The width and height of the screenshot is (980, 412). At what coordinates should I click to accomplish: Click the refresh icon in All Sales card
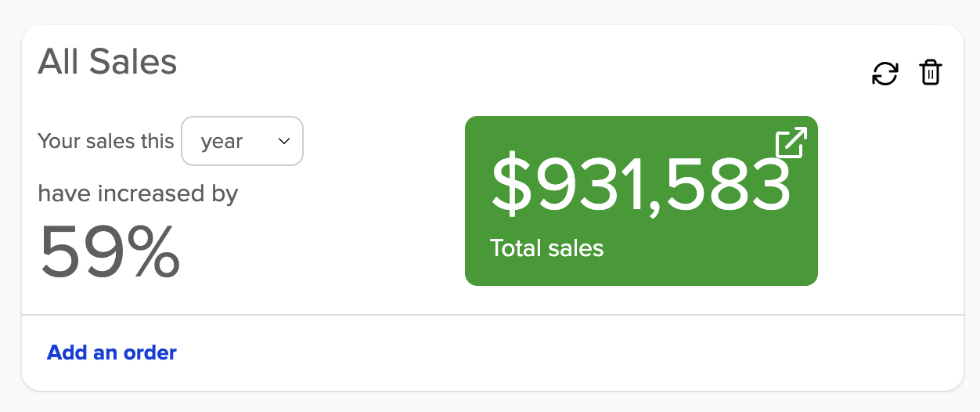point(885,74)
